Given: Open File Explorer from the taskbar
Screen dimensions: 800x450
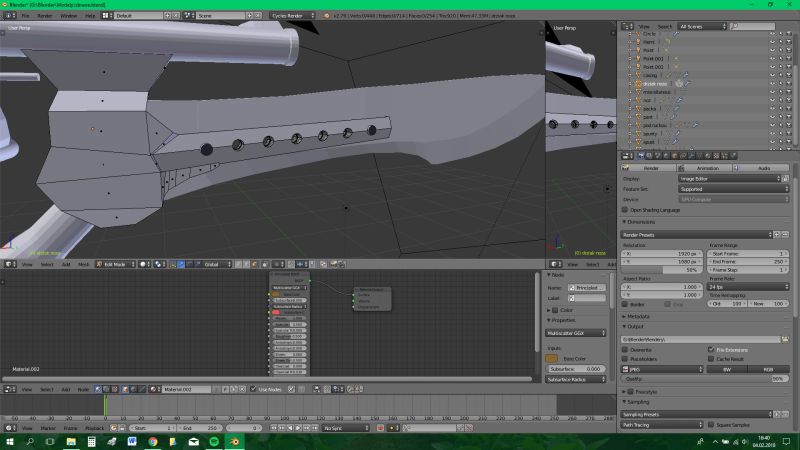Looking at the screenshot, I should click(x=71, y=442).
